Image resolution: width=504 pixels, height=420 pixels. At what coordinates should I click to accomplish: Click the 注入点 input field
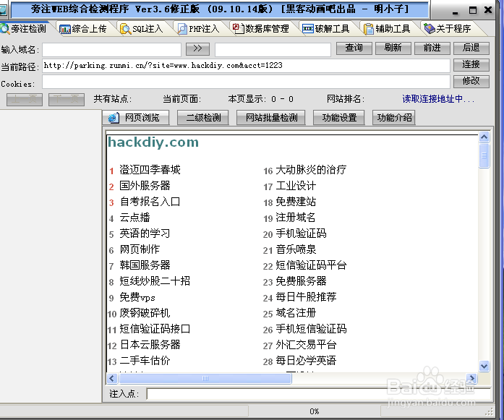coord(319,394)
